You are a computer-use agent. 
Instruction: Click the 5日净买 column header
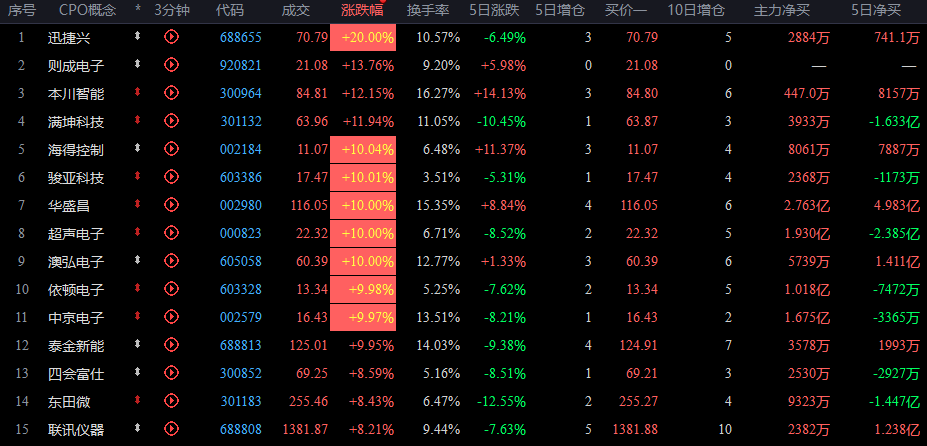(x=876, y=9)
